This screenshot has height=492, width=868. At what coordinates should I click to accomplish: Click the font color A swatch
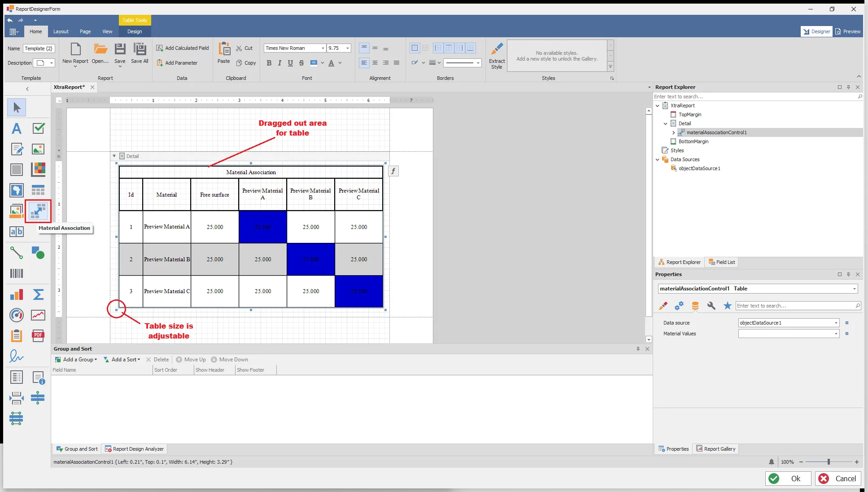[x=331, y=63]
